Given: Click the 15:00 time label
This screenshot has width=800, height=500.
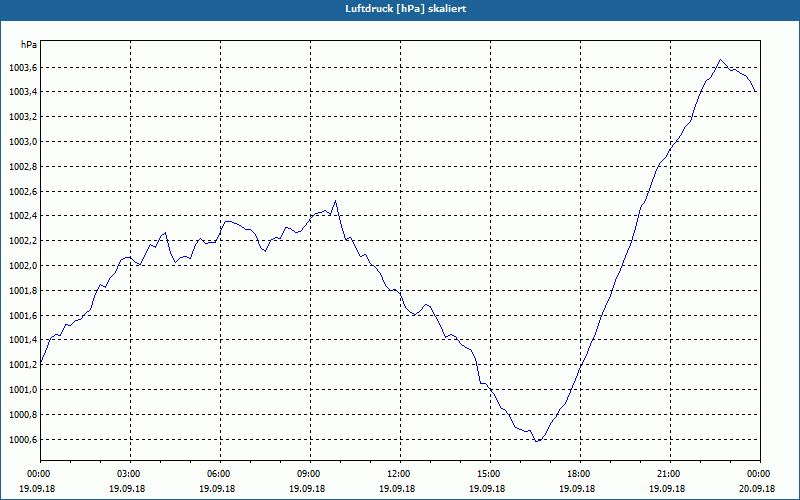Looking at the screenshot, I should coord(487,473).
